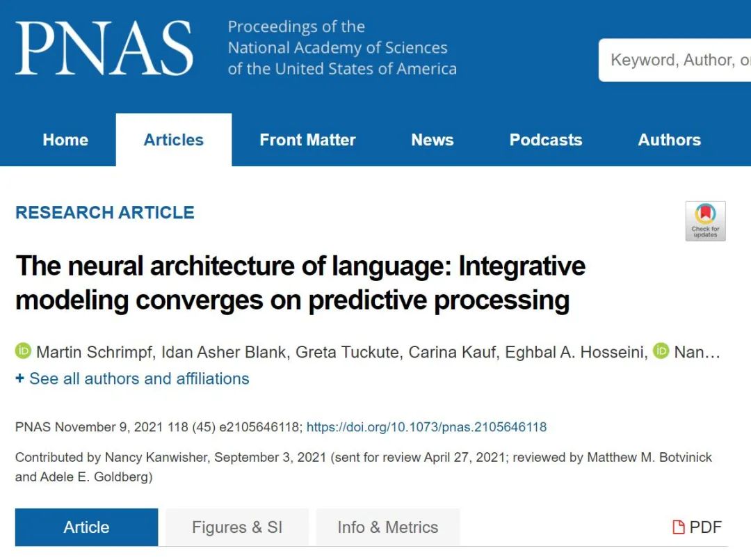This screenshot has height=560, width=751.
Task: Click author name Carina Kauf
Action: click(x=452, y=352)
